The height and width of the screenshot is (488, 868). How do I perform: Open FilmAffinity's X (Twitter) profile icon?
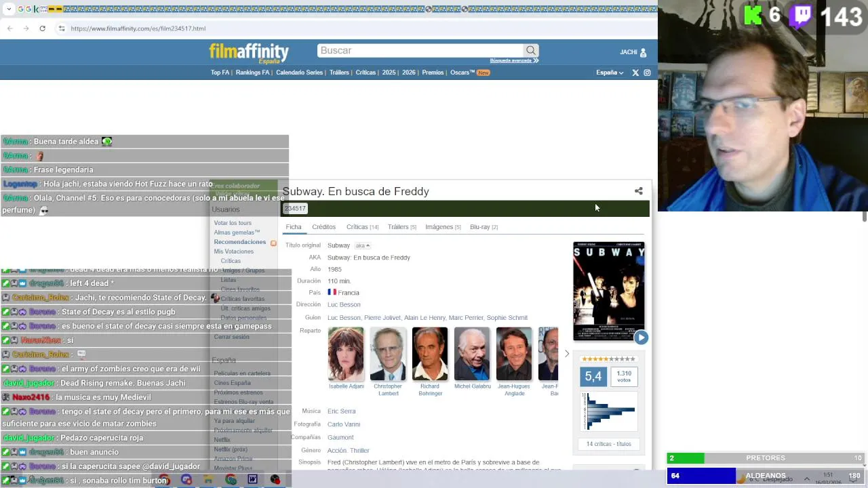[635, 73]
